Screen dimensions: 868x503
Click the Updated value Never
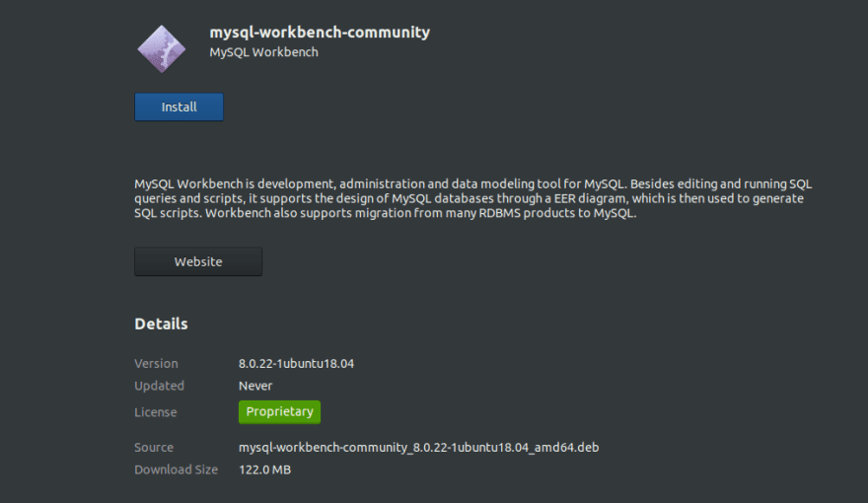[x=255, y=386]
